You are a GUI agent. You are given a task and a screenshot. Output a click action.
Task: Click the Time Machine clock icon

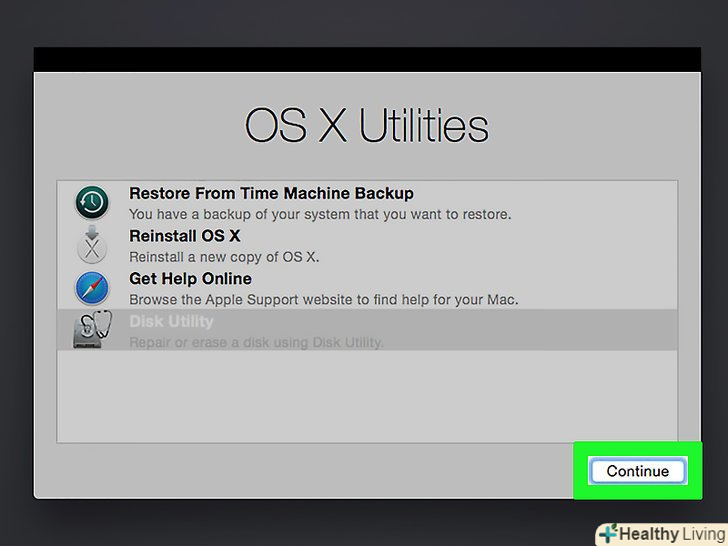coord(92,202)
